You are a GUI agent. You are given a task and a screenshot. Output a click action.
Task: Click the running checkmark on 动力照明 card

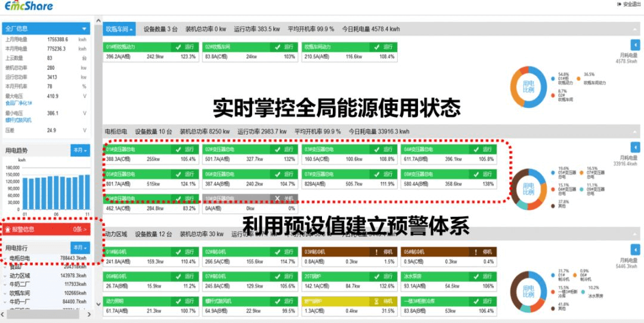click(178, 301)
